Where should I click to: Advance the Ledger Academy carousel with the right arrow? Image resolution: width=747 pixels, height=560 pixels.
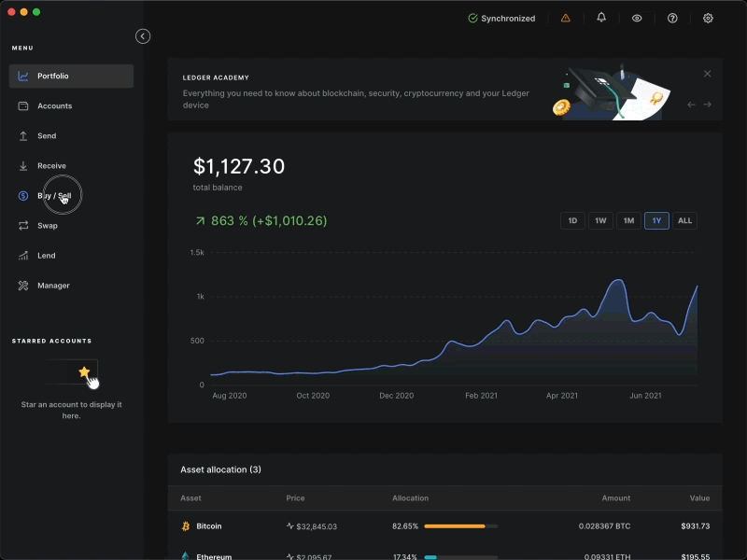tap(706, 104)
